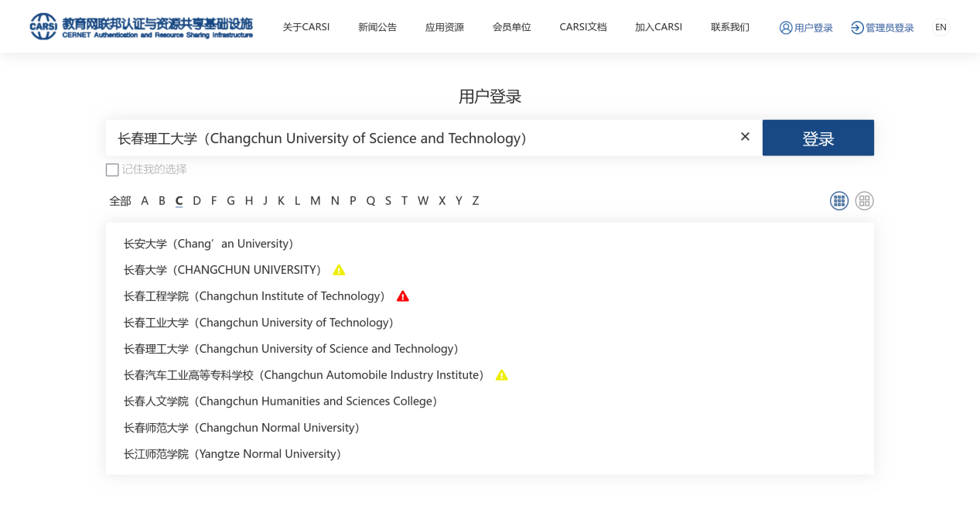Filter institutions by letter G

230,201
